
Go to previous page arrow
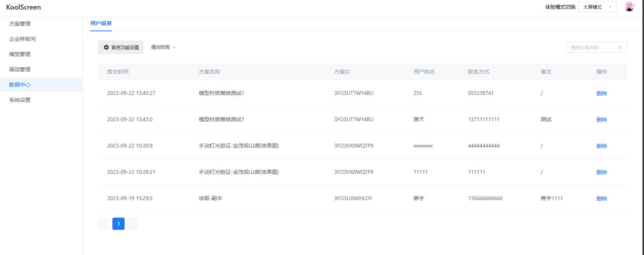pos(104,224)
